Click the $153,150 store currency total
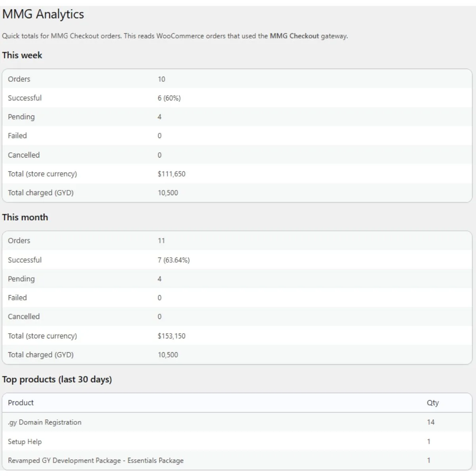476x476 pixels. (x=171, y=336)
